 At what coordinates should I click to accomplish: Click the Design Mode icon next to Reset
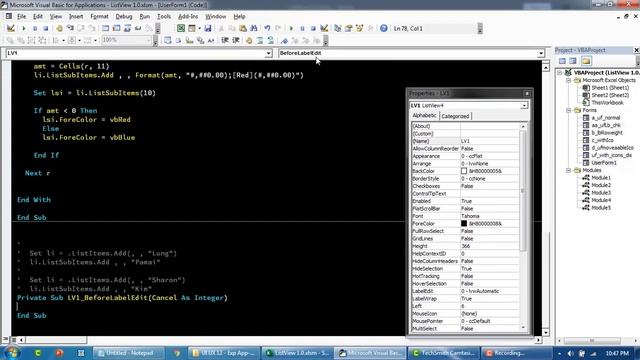(x=324, y=28)
